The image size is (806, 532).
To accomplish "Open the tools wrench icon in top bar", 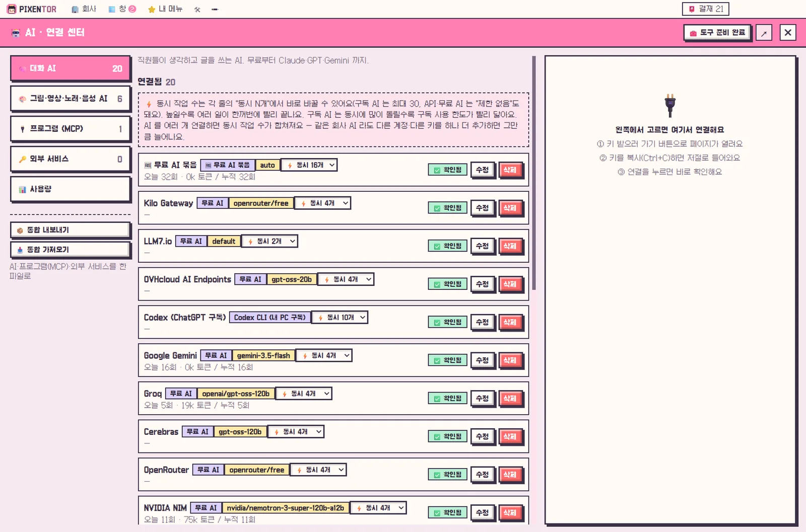I will coord(197,9).
